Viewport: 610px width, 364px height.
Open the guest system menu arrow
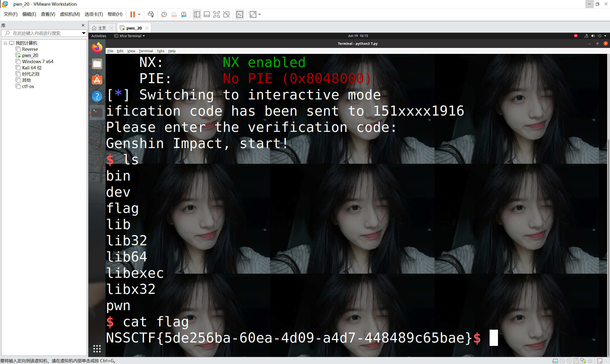coord(605,36)
